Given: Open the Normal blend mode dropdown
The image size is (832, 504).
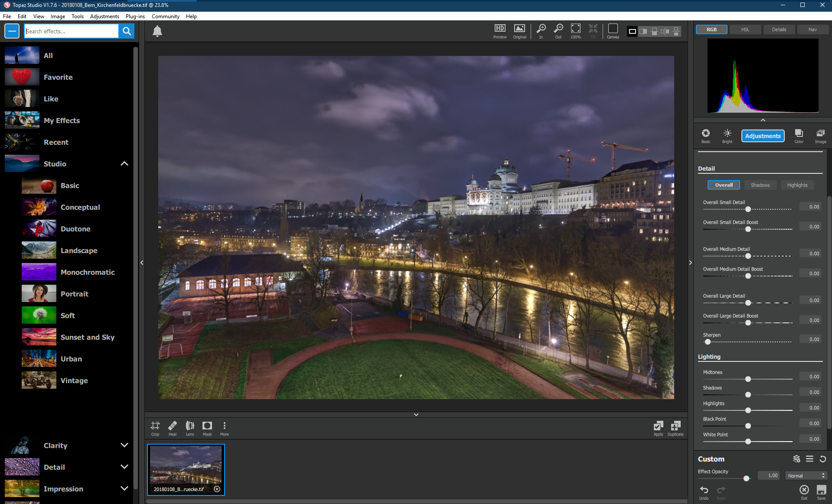Looking at the screenshot, I should (x=806, y=476).
